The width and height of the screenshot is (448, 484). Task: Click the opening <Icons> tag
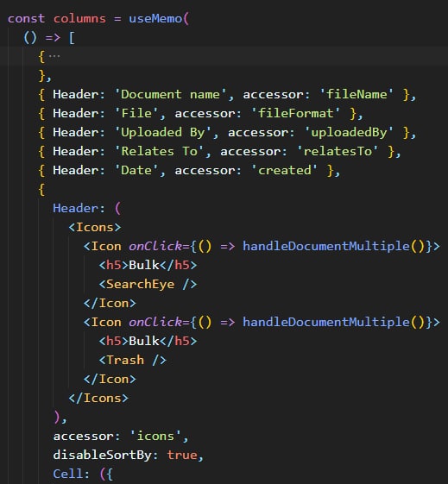pyautogui.click(x=95, y=227)
